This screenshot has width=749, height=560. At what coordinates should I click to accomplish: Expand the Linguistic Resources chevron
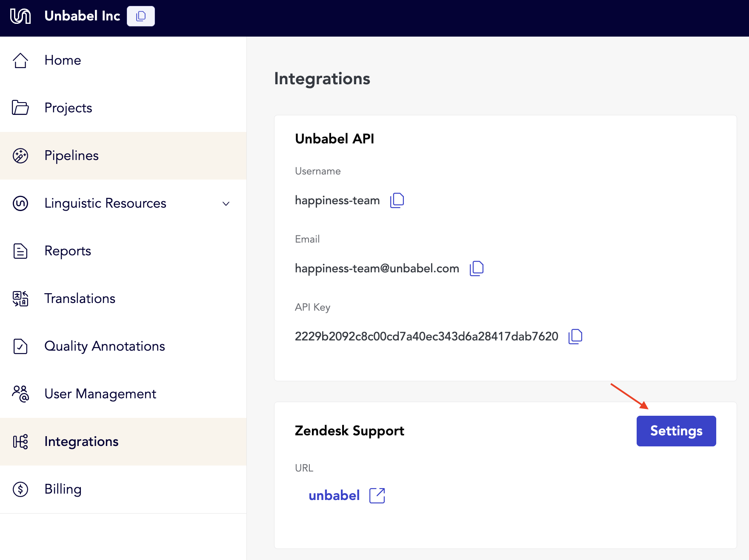226,203
